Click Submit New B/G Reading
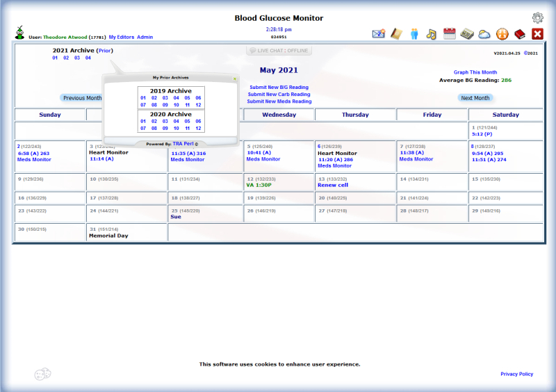The width and height of the screenshot is (556, 392). [279, 88]
